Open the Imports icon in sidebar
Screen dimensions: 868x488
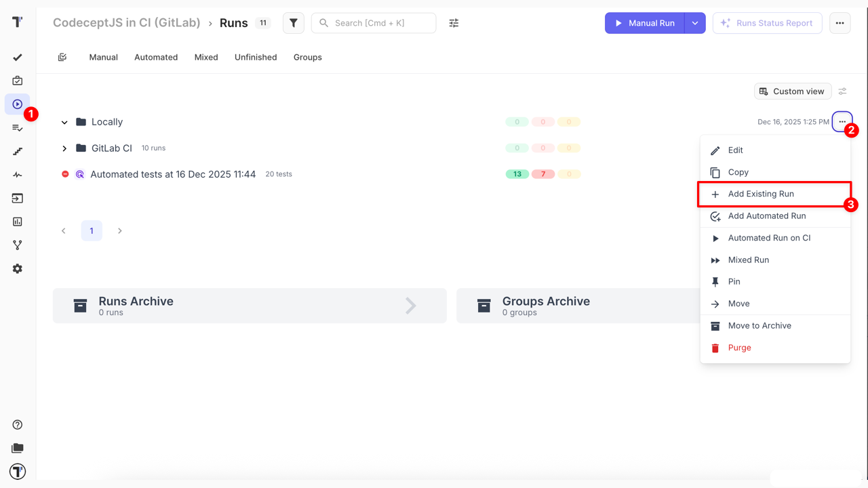coord(18,199)
